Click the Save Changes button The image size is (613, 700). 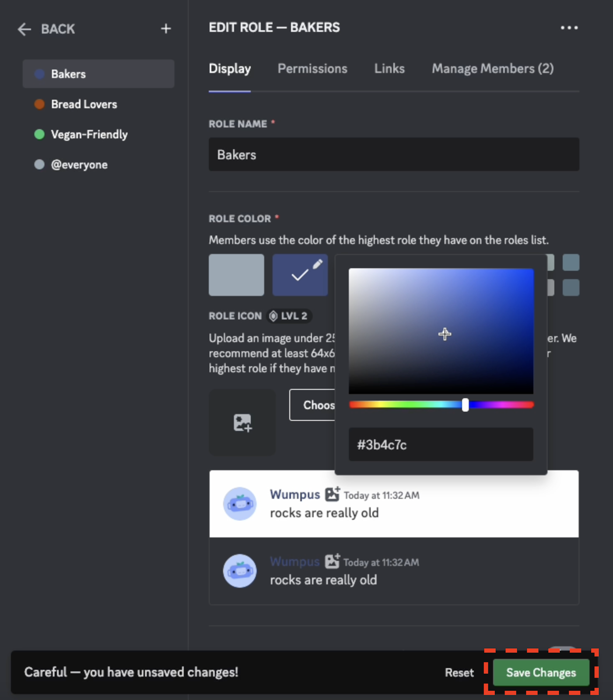coord(541,672)
